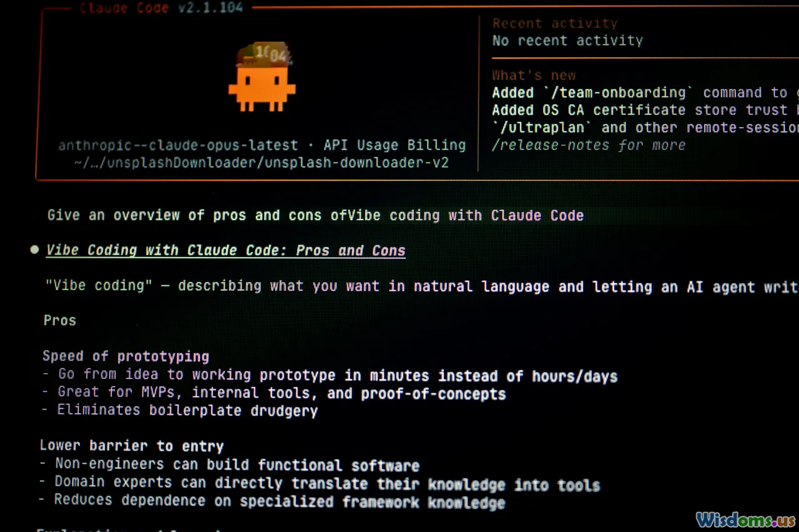Click the '/ultraplan' release note line

coord(645,128)
